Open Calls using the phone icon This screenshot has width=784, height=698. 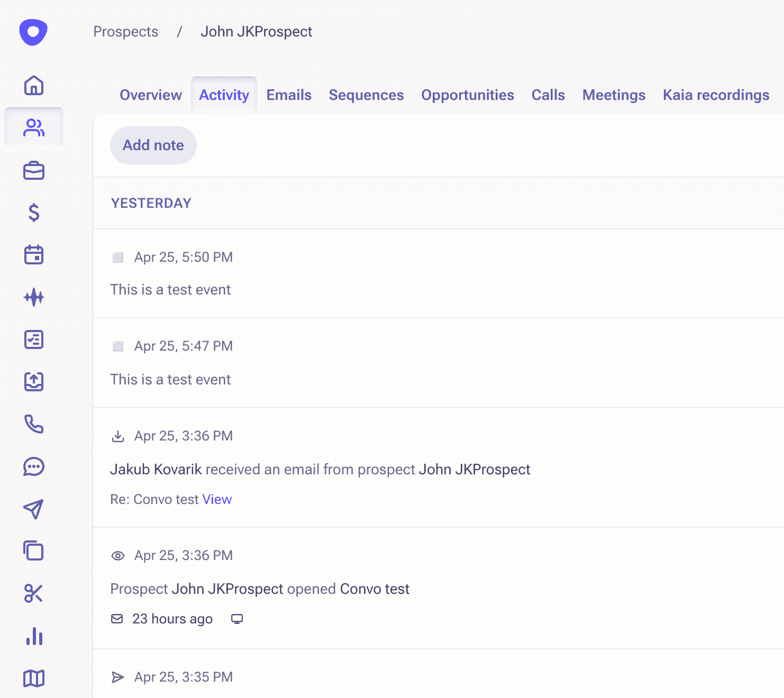click(34, 424)
